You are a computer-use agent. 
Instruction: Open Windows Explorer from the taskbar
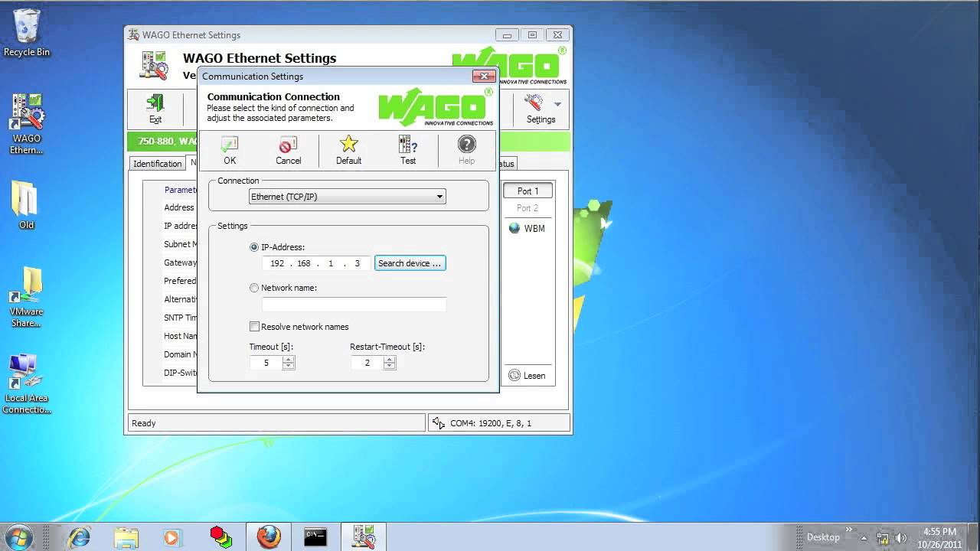[x=126, y=536]
